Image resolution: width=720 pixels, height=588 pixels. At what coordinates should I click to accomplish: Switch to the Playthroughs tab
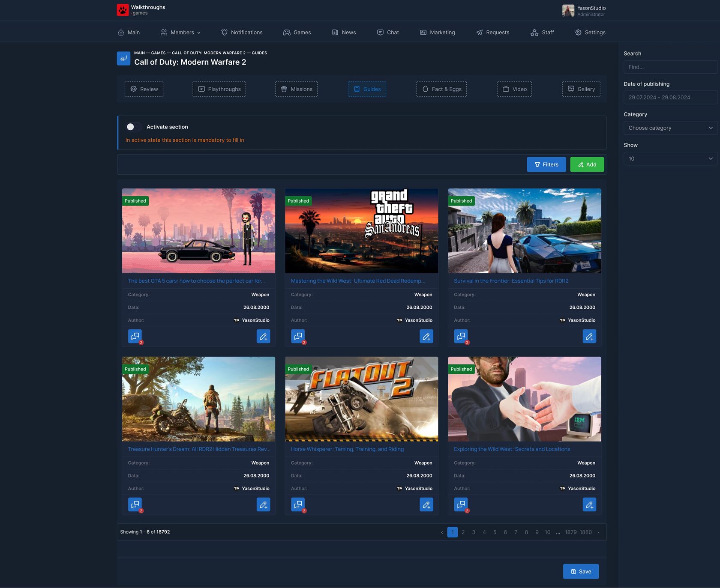pos(219,89)
